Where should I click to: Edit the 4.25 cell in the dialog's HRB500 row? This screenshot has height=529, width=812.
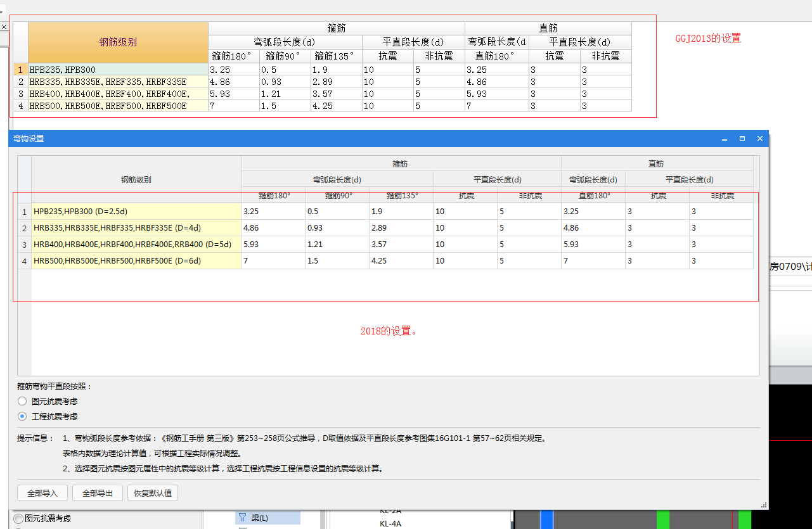click(401, 261)
